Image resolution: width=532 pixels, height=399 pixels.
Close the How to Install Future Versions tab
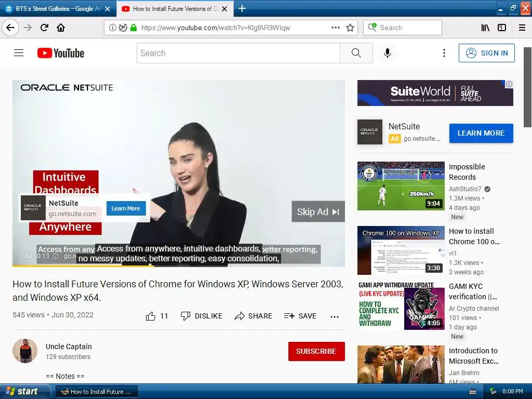(224, 9)
